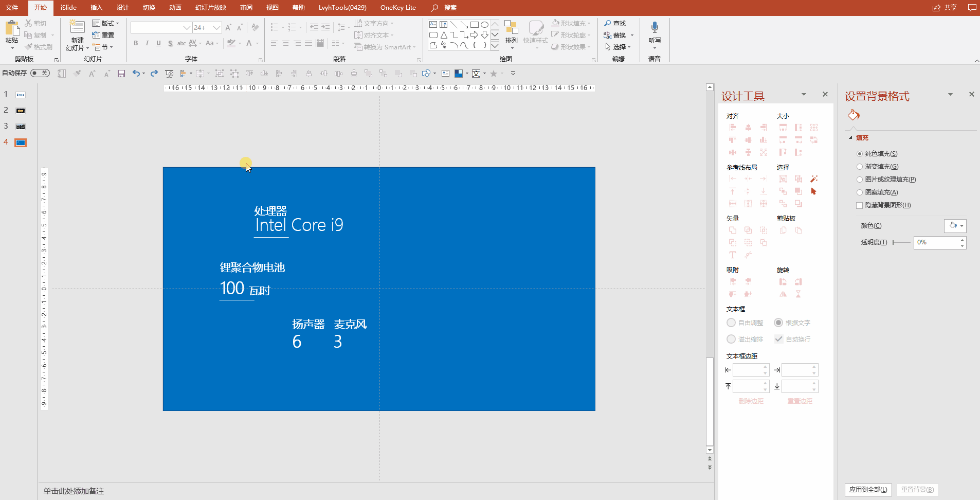Click the New Slide icon
980x500 pixels.
[x=77, y=28]
